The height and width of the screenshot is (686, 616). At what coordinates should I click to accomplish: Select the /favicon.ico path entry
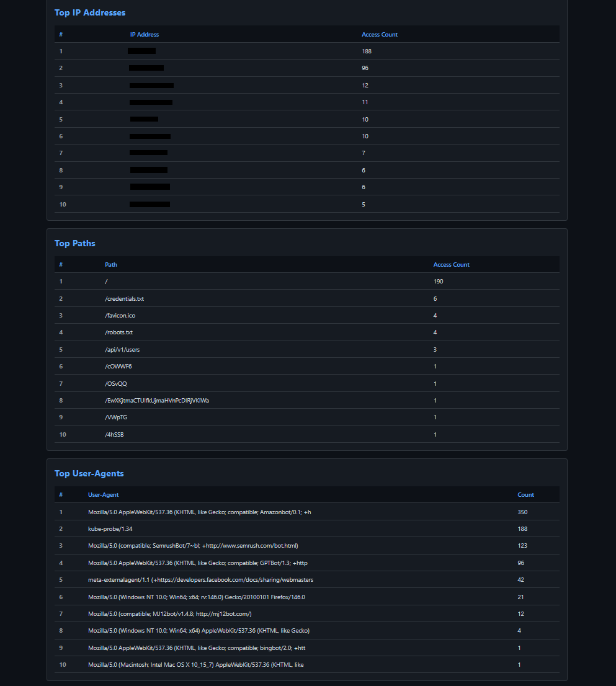click(x=121, y=315)
